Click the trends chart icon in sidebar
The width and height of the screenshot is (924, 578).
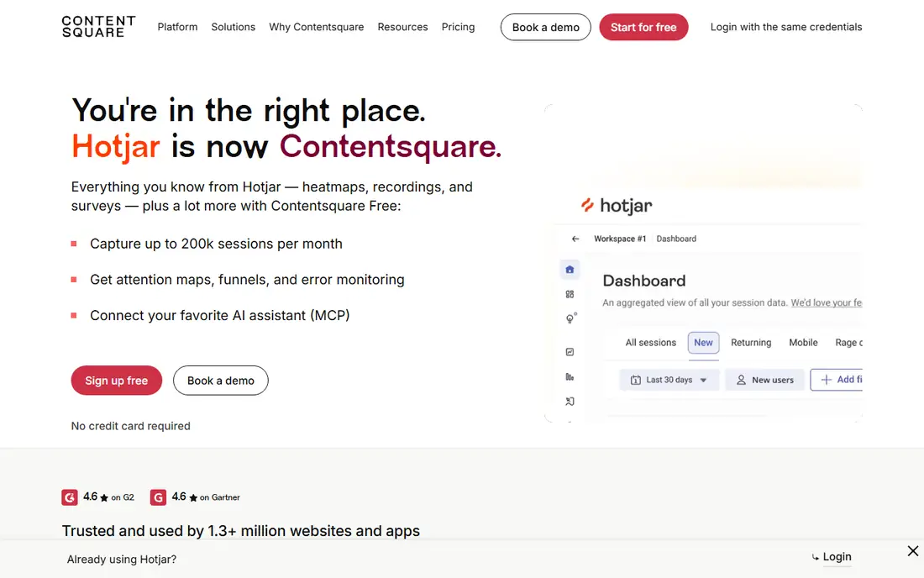point(570,352)
